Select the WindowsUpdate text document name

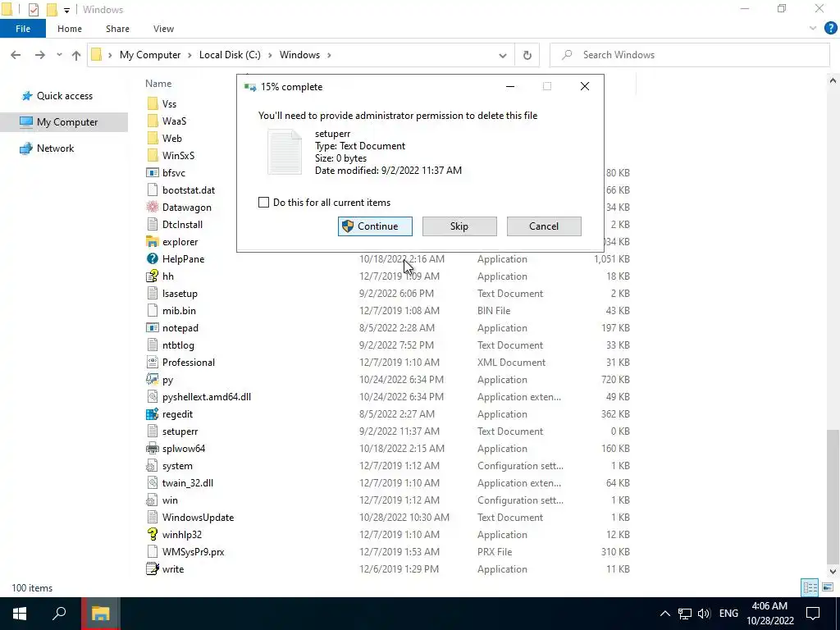coord(199,518)
